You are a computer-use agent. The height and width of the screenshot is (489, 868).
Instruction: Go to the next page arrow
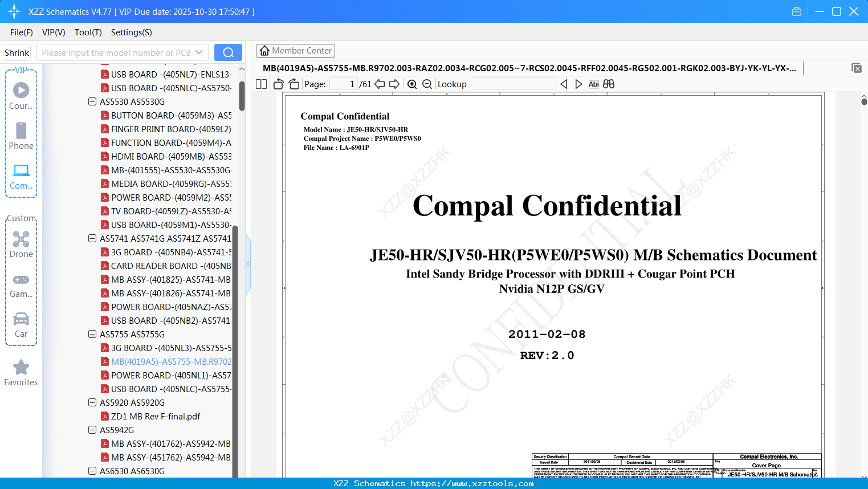(394, 84)
